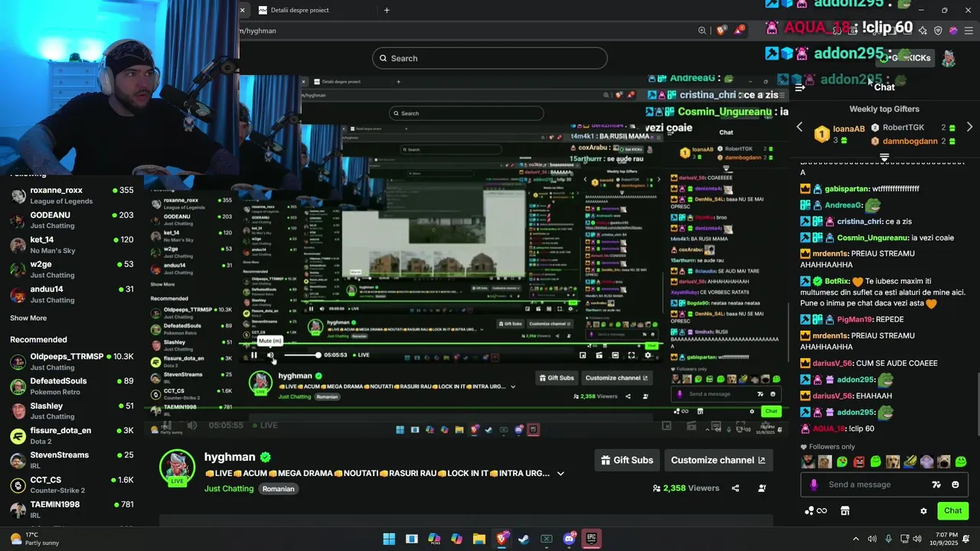This screenshot has width=980, height=551.
Task: Expand the gifters panel handle below leaderboard
Action: 884,157
